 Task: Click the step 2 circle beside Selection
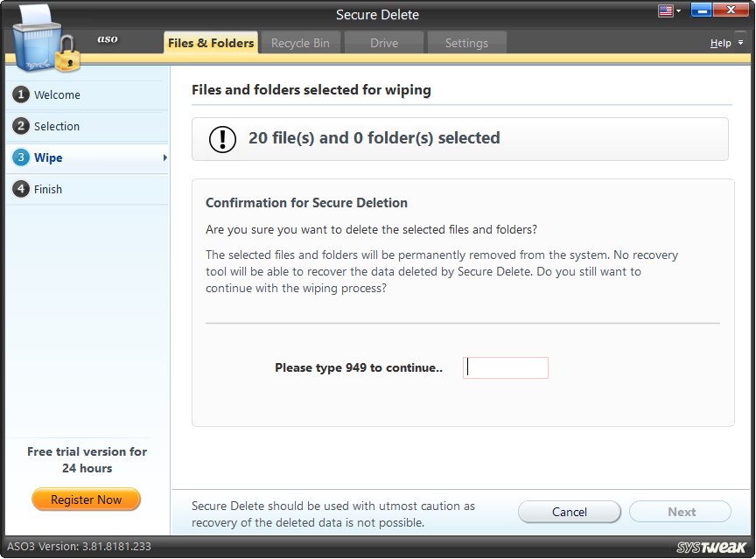[20, 126]
